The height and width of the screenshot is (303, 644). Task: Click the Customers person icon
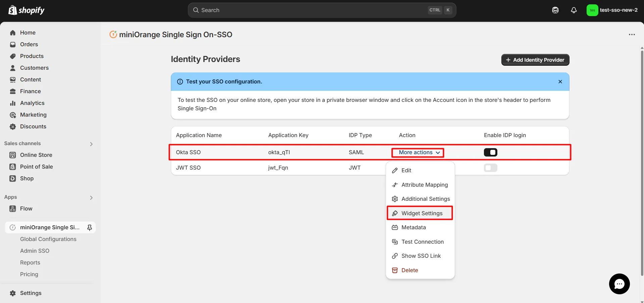[13, 68]
